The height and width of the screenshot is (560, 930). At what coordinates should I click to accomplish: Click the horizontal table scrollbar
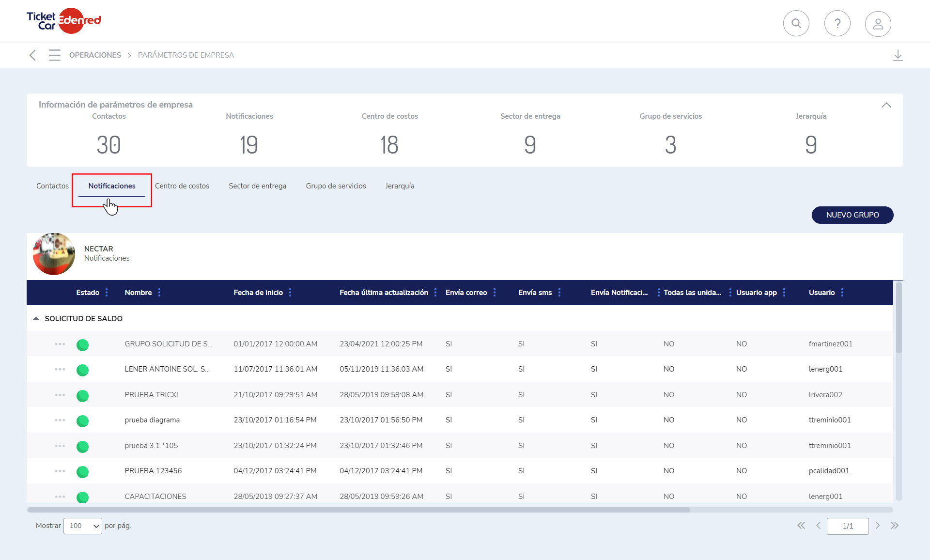[358, 510]
